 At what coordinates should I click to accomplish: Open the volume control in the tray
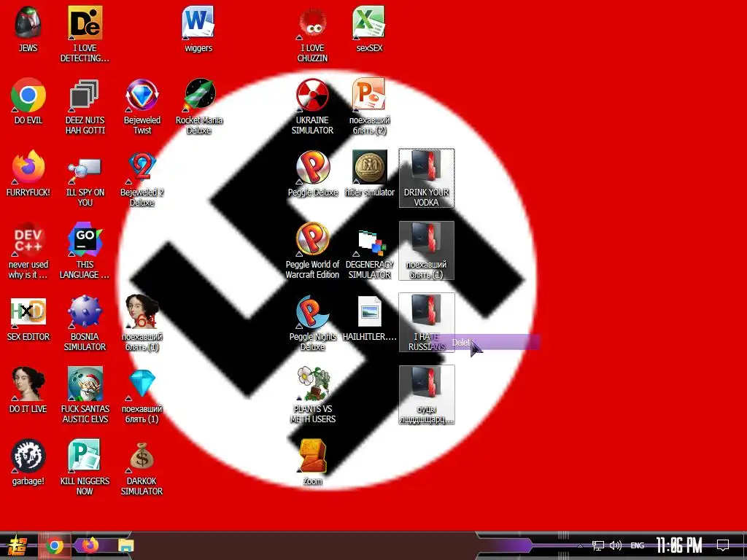point(616,545)
